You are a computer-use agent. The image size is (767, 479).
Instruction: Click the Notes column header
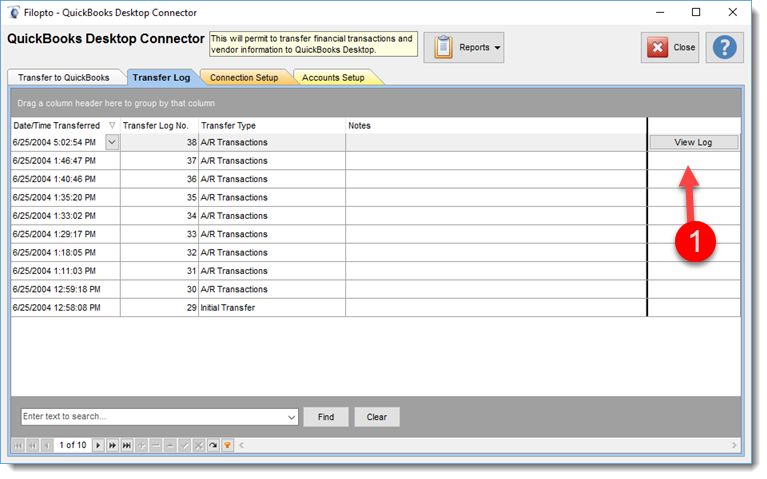click(496, 126)
